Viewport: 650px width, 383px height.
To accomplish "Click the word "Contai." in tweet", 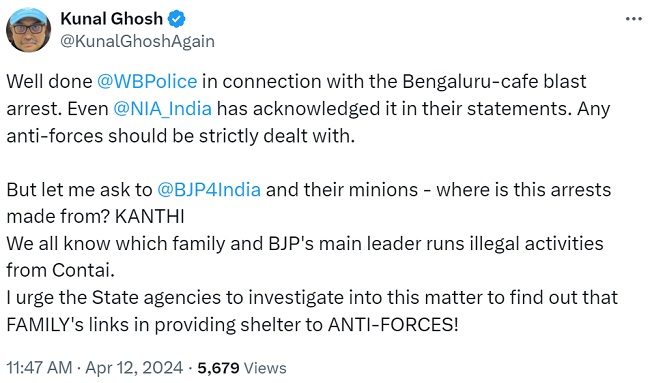I will [x=83, y=270].
